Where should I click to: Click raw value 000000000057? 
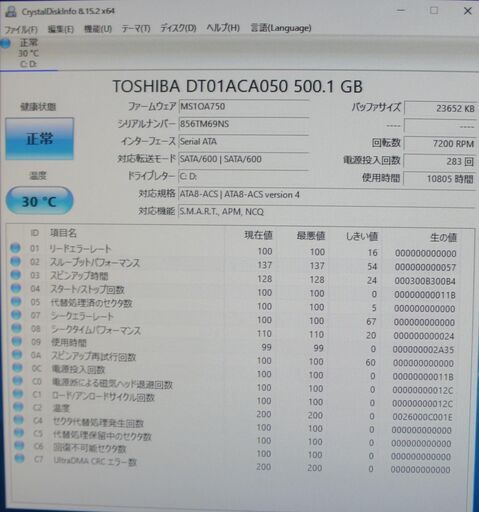[425, 268]
